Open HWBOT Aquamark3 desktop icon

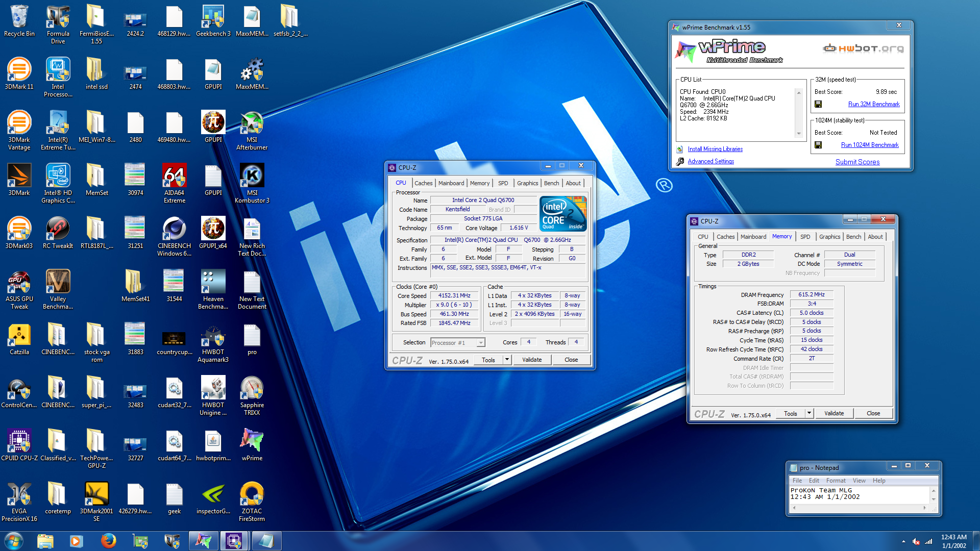(213, 343)
